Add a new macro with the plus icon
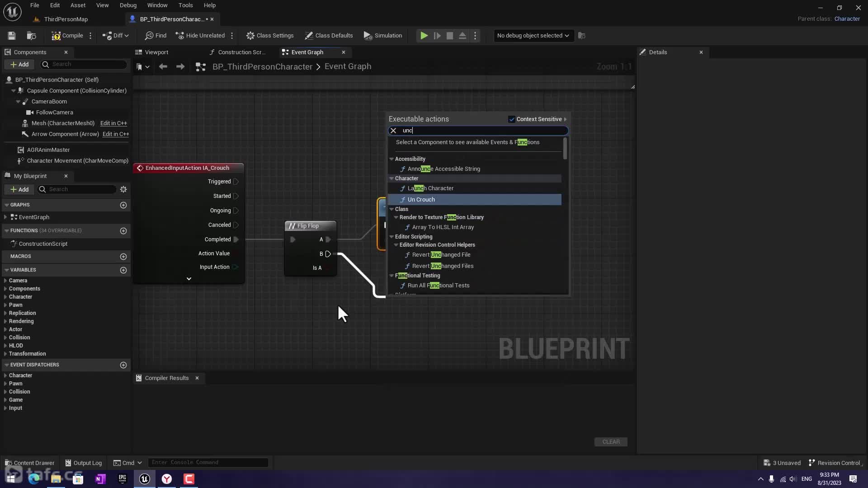Viewport: 868px width, 488px height. [x=123, y=257]
